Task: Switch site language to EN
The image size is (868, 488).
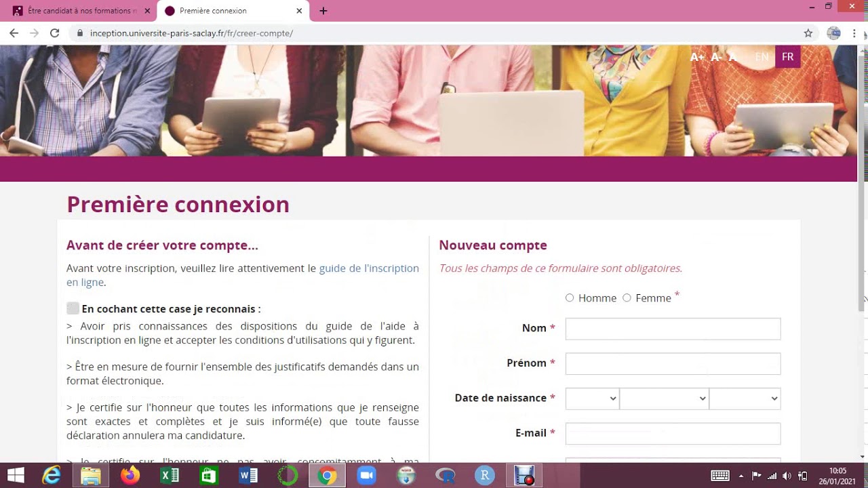Action: 762,57
